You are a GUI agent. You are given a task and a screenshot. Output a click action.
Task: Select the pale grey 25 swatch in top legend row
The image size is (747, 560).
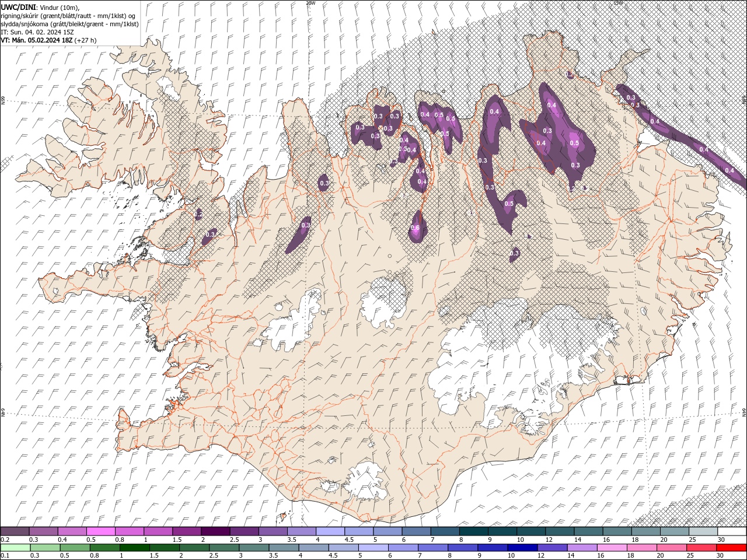tap(703, 531)
